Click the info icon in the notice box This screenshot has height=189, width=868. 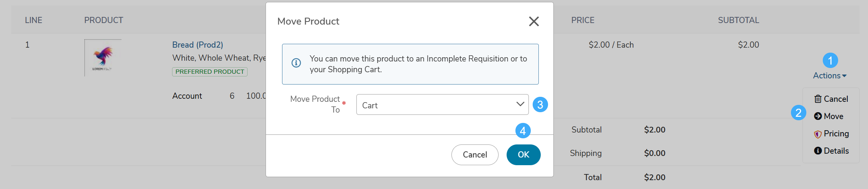[296, 63]
